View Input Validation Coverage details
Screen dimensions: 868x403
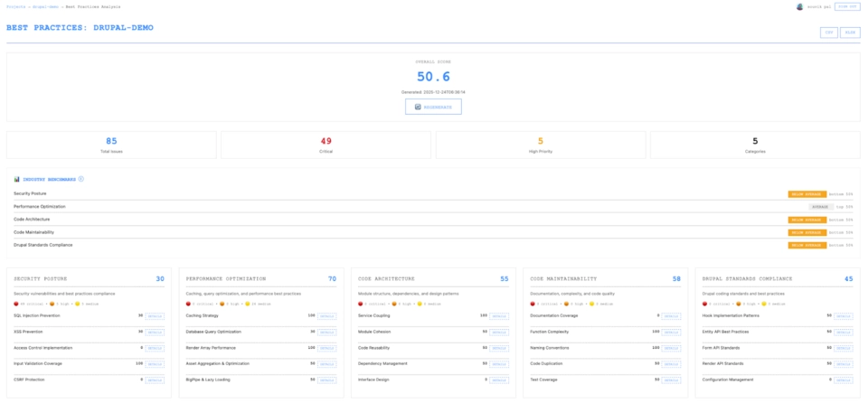pyautogui.click(x=155, y=364)
